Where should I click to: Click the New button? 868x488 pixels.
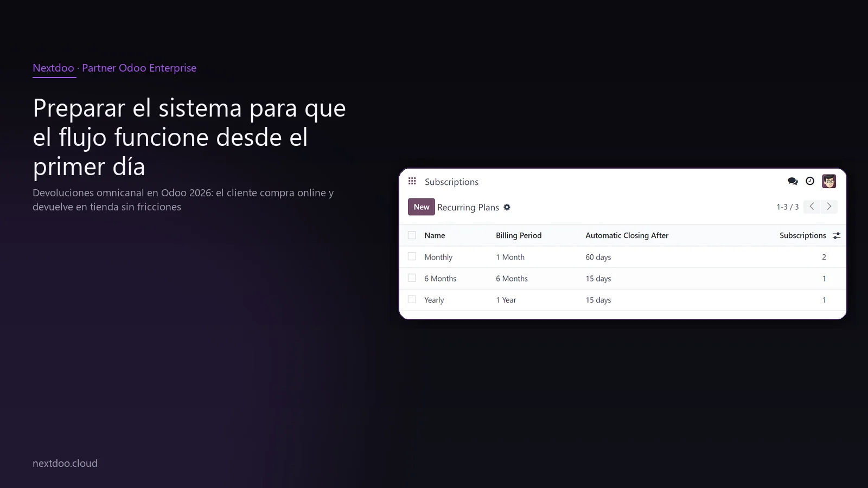tap(422, 207)
